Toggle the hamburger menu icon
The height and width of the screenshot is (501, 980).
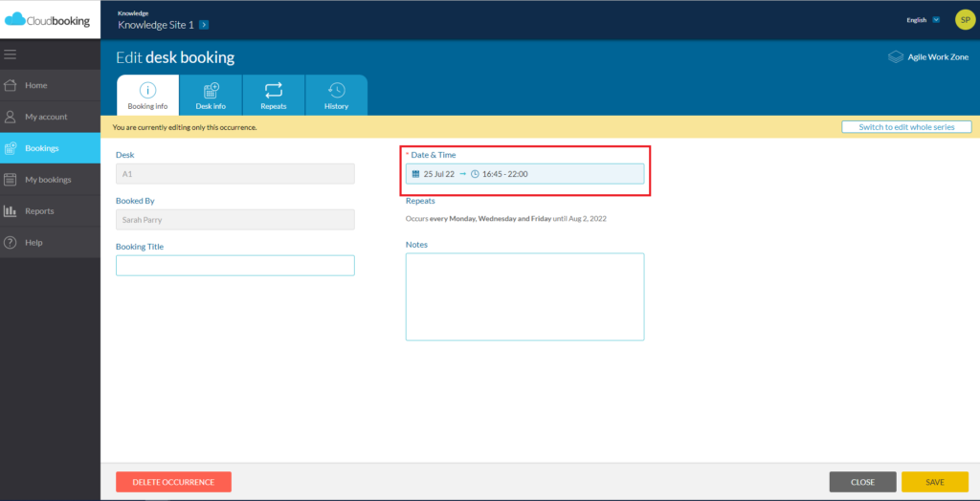[x=10, y=54]
